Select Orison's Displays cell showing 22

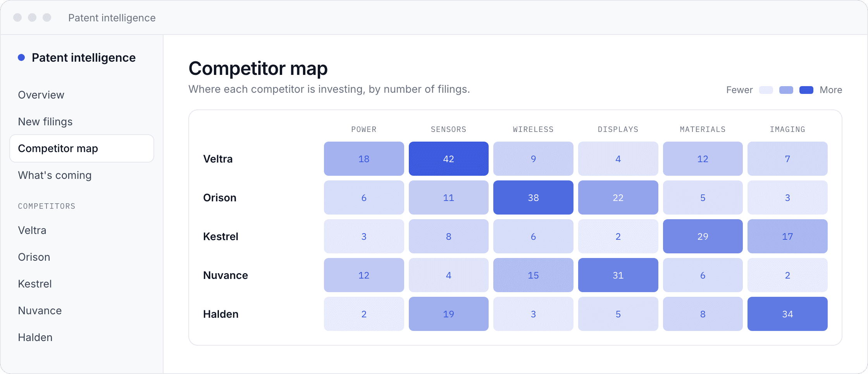click(618, 197)
